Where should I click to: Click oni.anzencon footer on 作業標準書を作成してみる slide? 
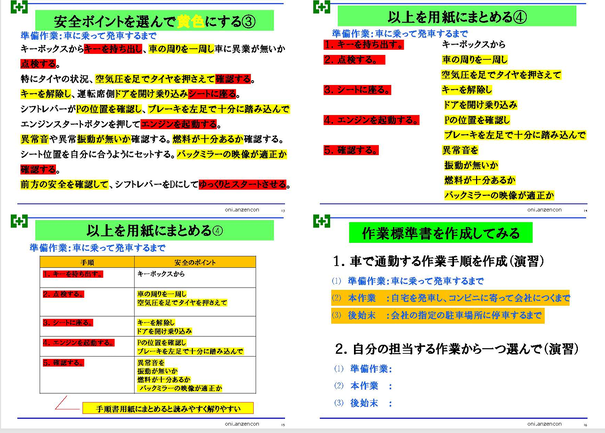click(x=544, y=424)
